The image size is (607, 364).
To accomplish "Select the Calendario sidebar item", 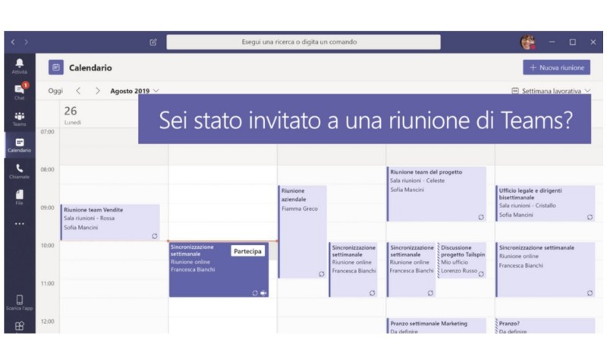I will pos(20,145).
